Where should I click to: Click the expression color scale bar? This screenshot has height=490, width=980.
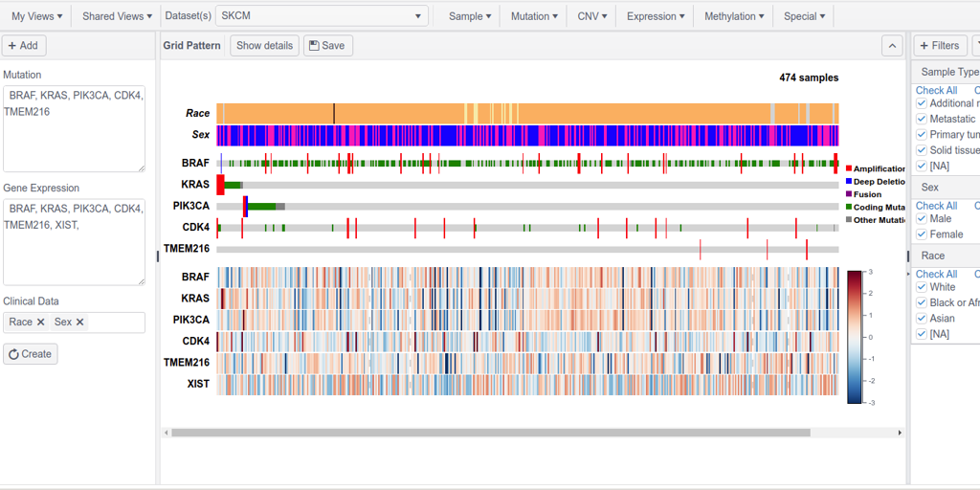tap(855, 338)
